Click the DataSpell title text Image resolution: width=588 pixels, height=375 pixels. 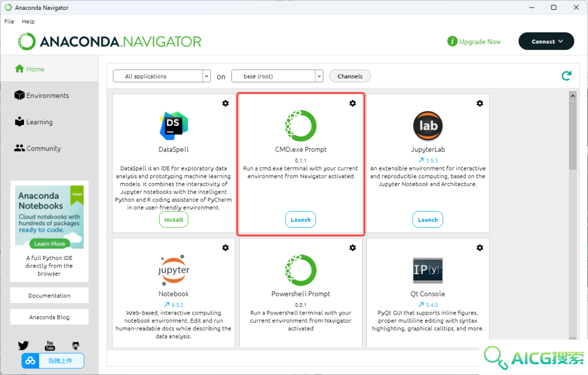pyautogui.click(x=174, y=149)
